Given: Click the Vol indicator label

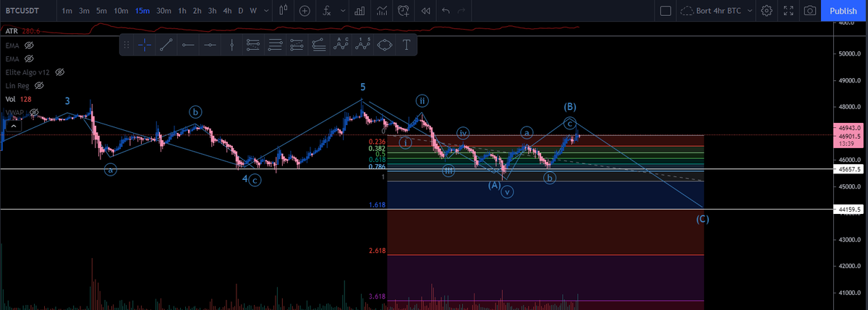Looking at the screenshot, I should (9, 99).
